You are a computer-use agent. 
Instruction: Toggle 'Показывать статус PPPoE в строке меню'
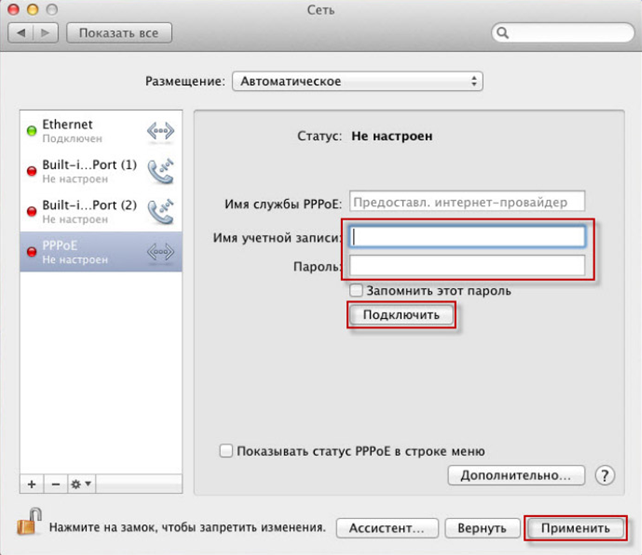coord(225,451)
